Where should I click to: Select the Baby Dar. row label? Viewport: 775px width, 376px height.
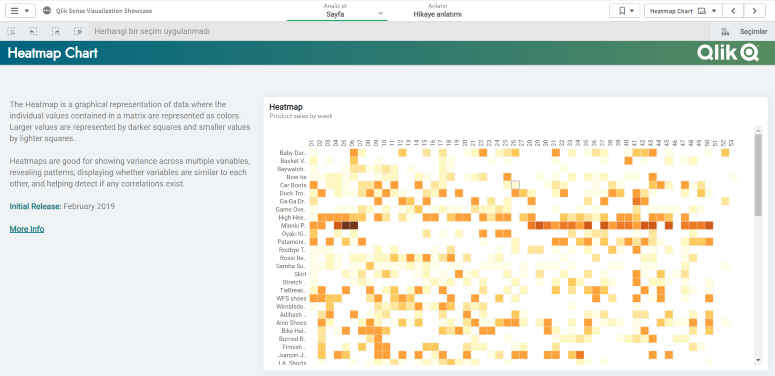[x=293, y=153]
